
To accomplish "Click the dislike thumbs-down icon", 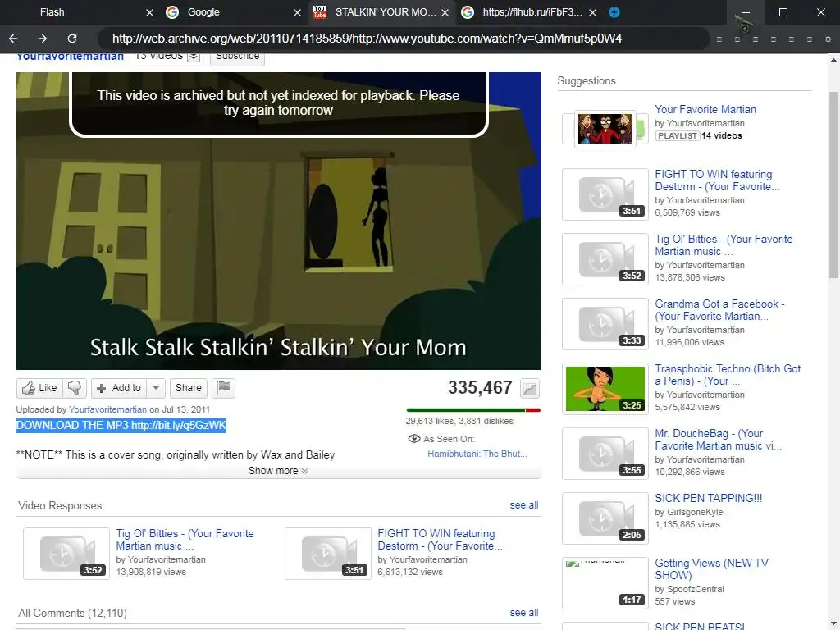I will [75, 388].
